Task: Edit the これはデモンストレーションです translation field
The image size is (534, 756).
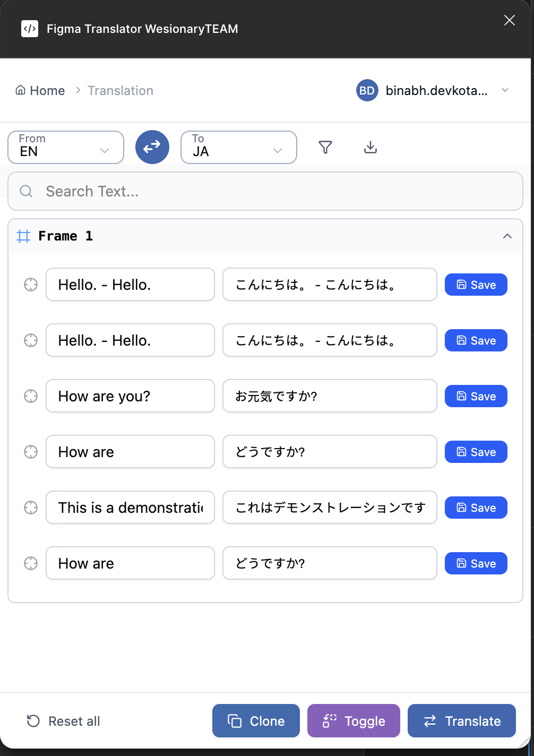Action: [x=330, y=508]
